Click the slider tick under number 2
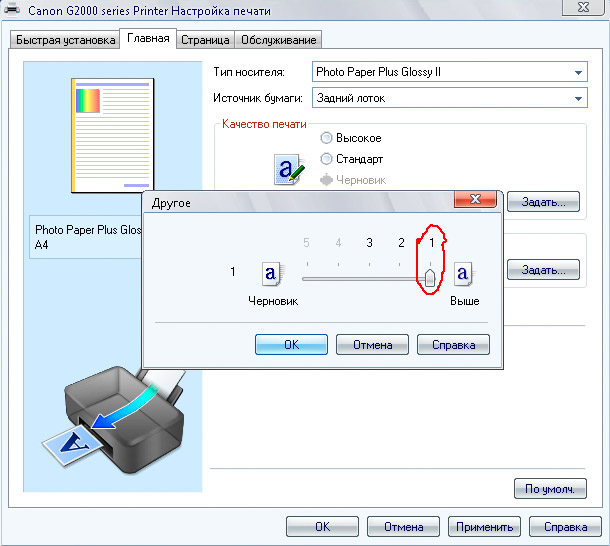The height and width of the screenshot is (546, 610). [400, 264]
